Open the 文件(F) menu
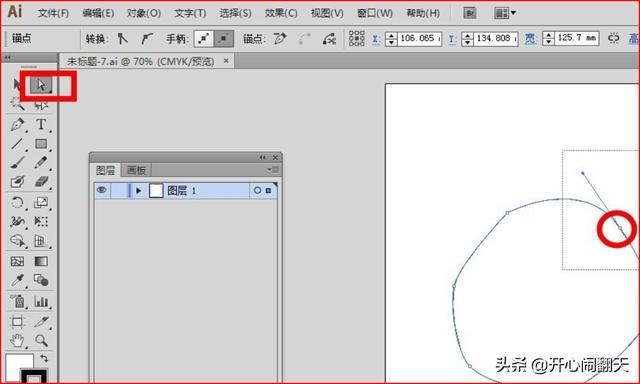The image size is (640, 384). [53, 13]
